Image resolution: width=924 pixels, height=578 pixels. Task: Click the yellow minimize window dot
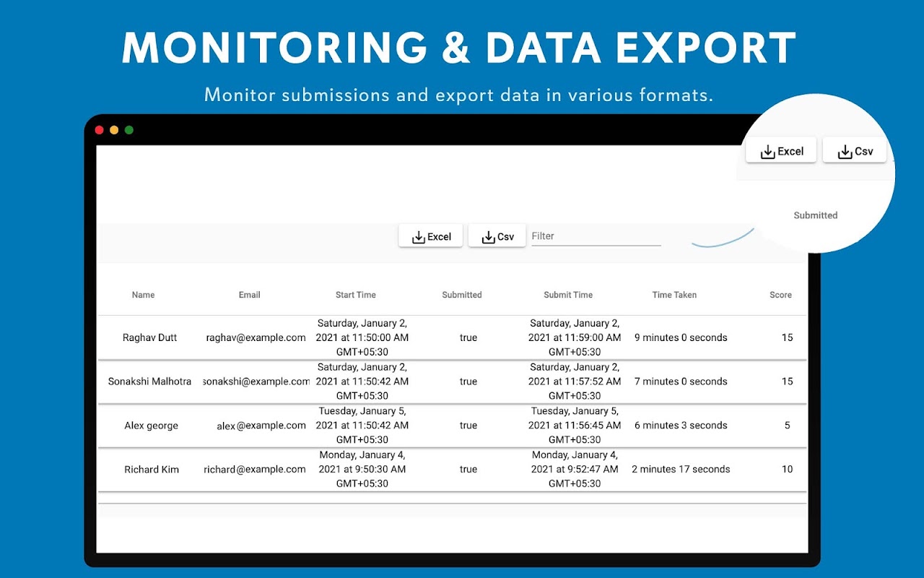tap(114, 130)
